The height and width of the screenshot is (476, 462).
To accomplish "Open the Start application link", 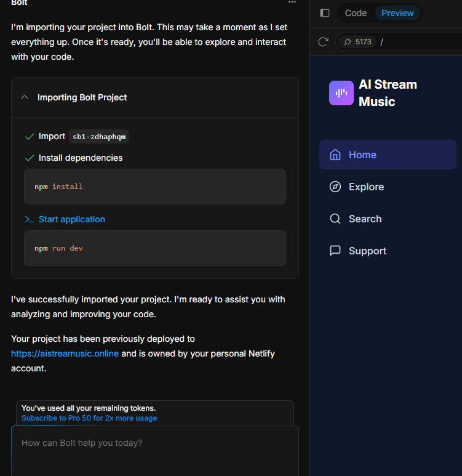I will coord(72,219).
